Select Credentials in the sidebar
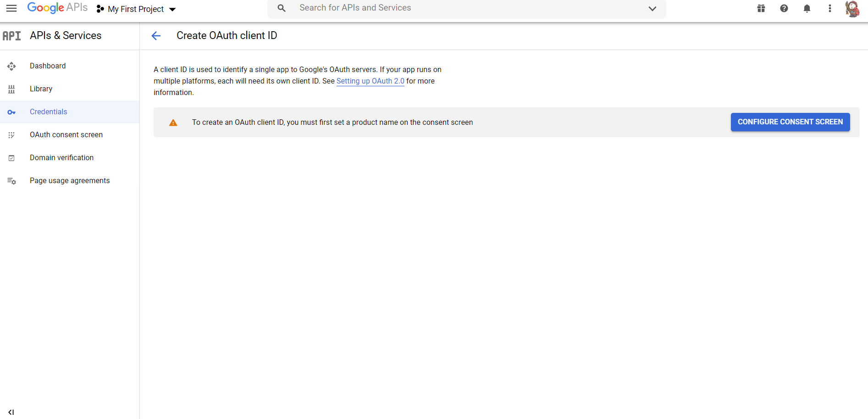 tap(48, 112)
